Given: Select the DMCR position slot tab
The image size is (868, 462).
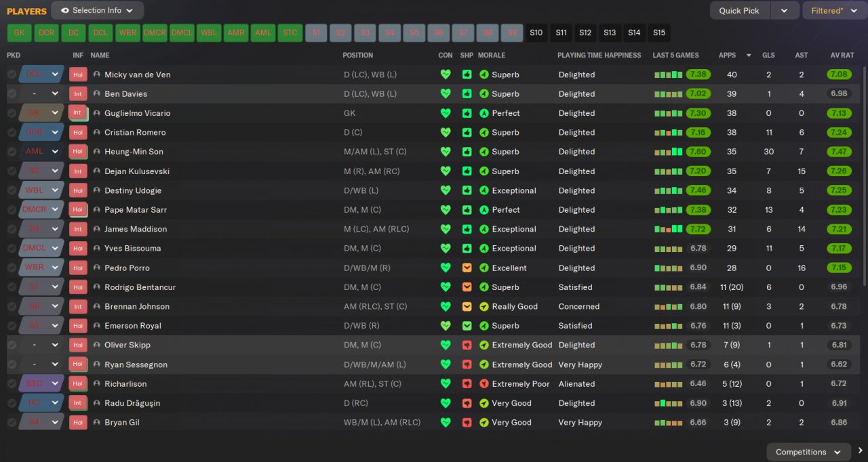Looking at the screenshot, I should (155, 33).
